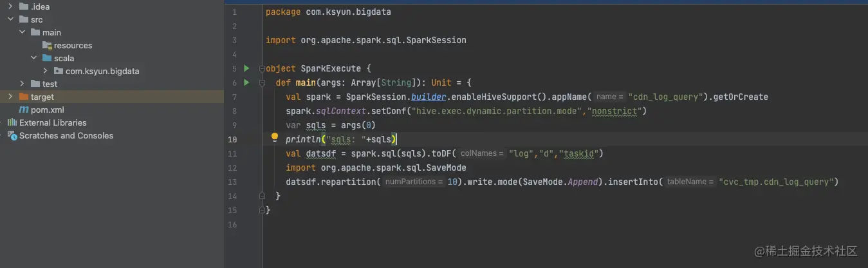Click the println call on line 10
868x268 pixels.
coord(304,139)
